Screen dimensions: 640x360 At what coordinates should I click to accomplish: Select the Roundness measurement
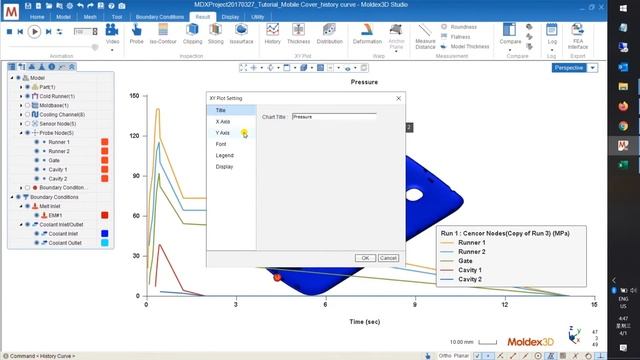(x=459, y=27)
